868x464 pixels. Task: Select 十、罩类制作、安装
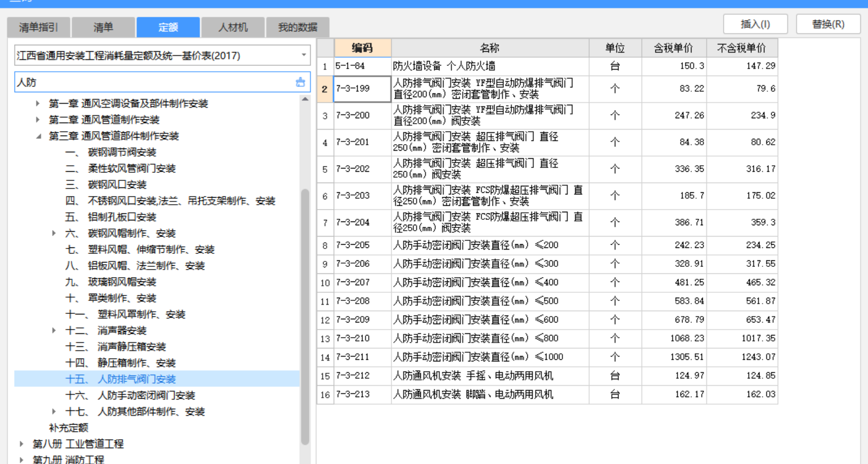pyautogui.click(x=111, y=298)
